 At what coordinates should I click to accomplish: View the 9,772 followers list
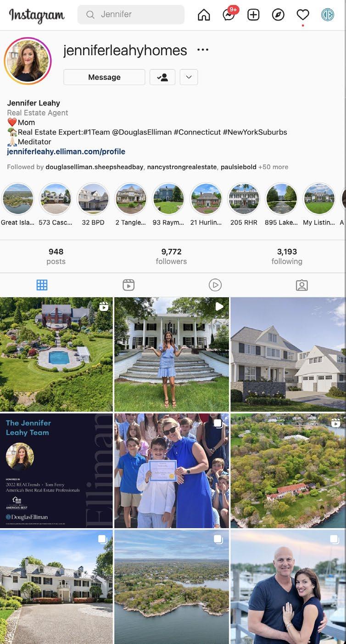point(171,256)
